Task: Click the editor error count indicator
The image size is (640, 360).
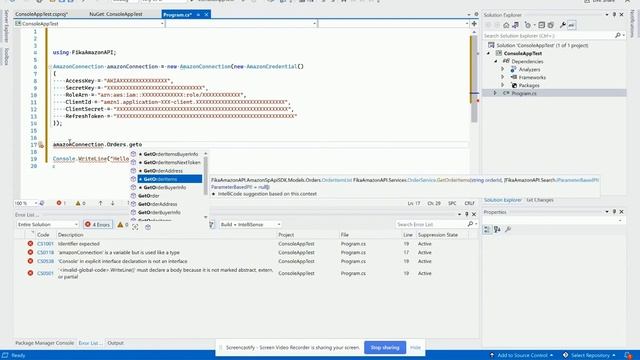Action: (x=61, y=203)
